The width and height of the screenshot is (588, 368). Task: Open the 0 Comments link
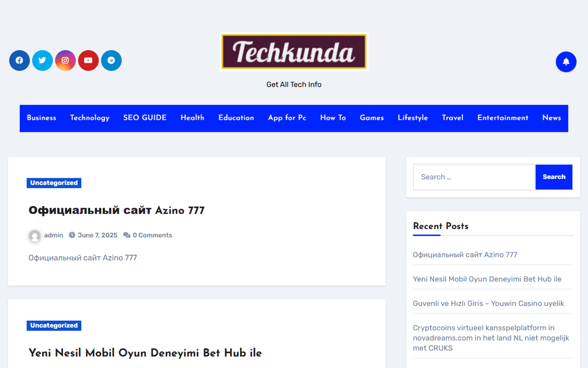pos(152,236)
